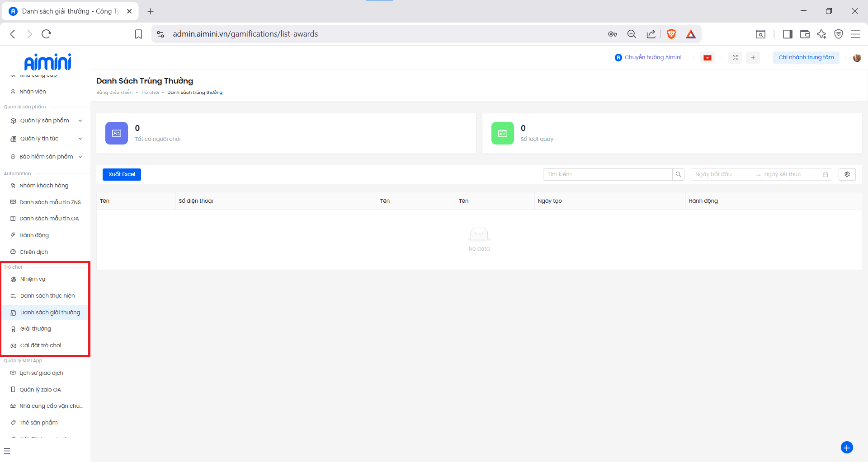Click the Brave Shields icon
Viewport: 868px width, 462px height.
tap(671, 34)
